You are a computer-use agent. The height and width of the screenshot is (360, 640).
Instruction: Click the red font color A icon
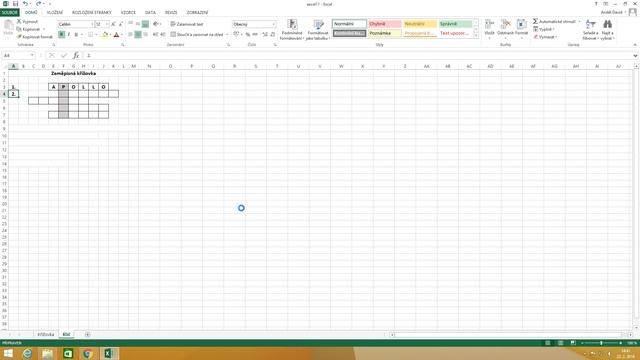coord(116,35)
